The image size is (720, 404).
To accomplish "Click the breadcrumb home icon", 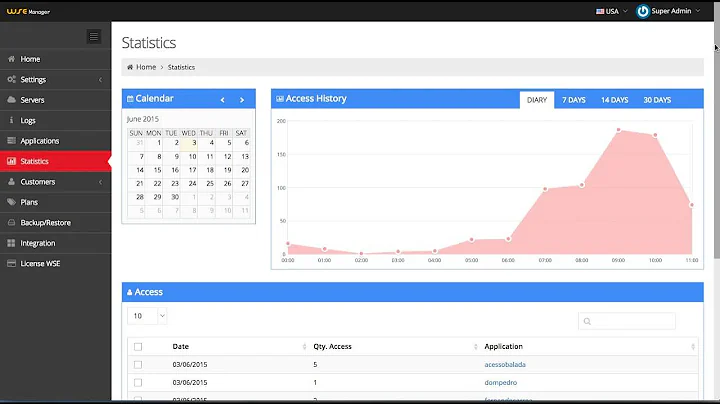I will click(130, 67).
